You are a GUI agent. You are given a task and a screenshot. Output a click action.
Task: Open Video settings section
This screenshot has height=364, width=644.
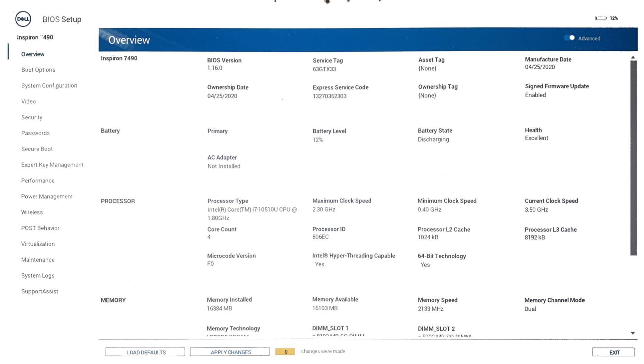(28, 101)
